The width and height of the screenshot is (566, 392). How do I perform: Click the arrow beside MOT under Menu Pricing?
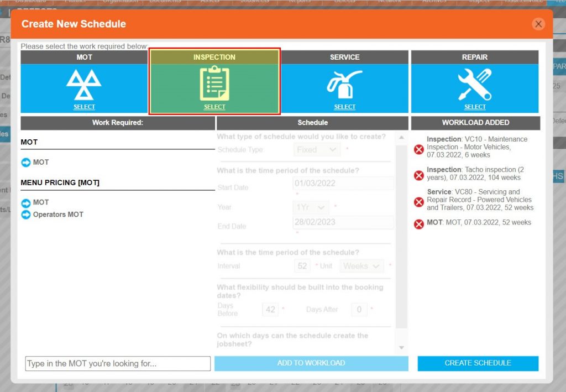(x=26, y=202)
